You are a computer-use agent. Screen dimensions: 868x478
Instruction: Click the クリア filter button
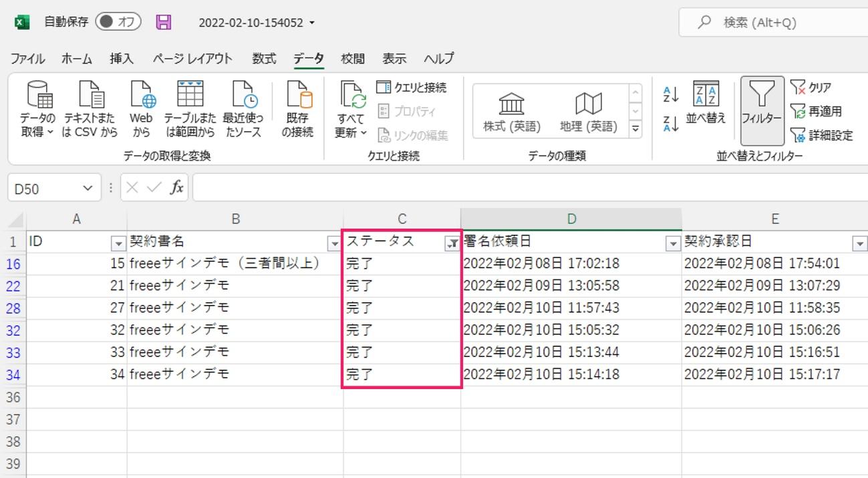click(811, 88)
